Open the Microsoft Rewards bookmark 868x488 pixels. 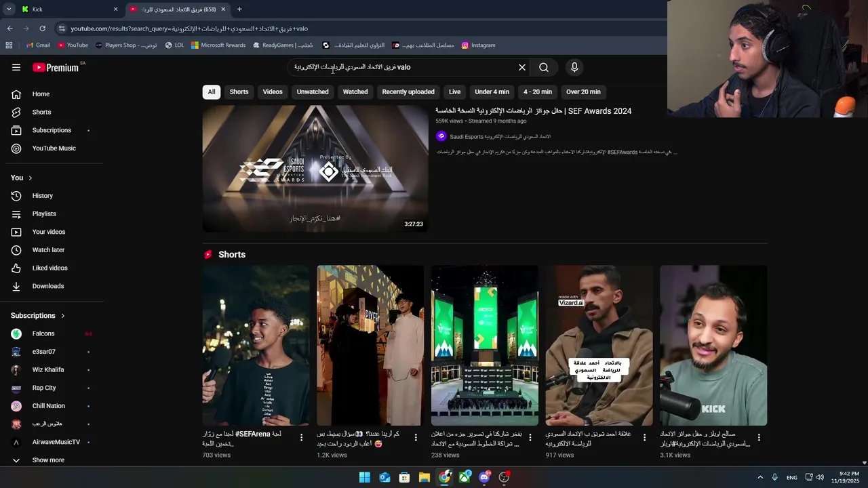pos(218,45)
